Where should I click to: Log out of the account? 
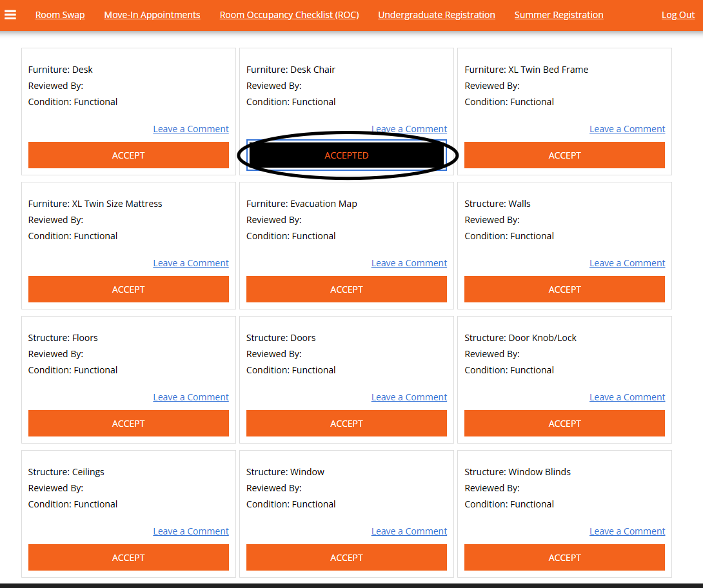[678, 15]
